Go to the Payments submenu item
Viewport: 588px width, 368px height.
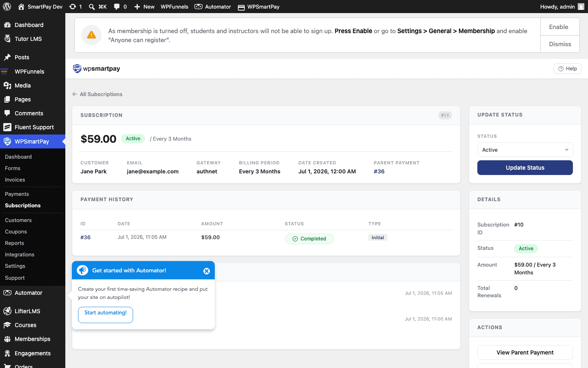17,194
